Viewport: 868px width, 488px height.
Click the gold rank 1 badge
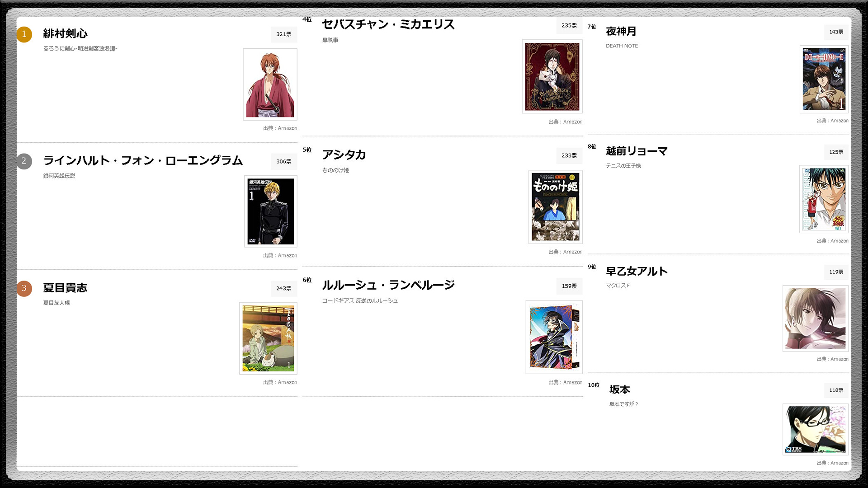(24, 34)
